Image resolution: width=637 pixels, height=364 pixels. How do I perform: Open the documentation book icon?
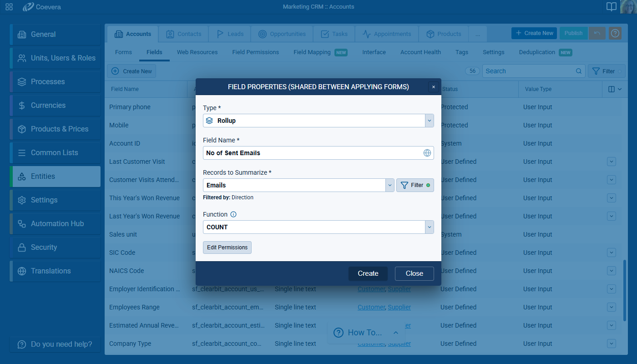coord(612,7)
